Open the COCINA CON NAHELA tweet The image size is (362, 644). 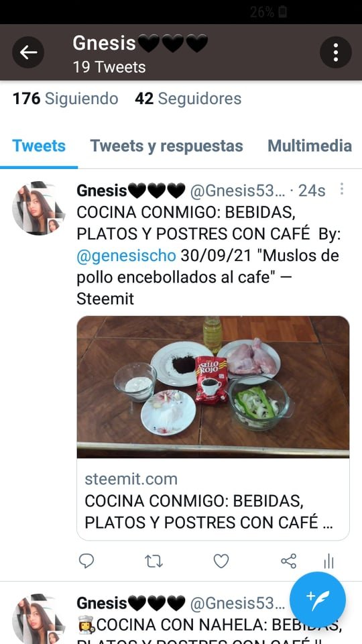coord(209,625)
